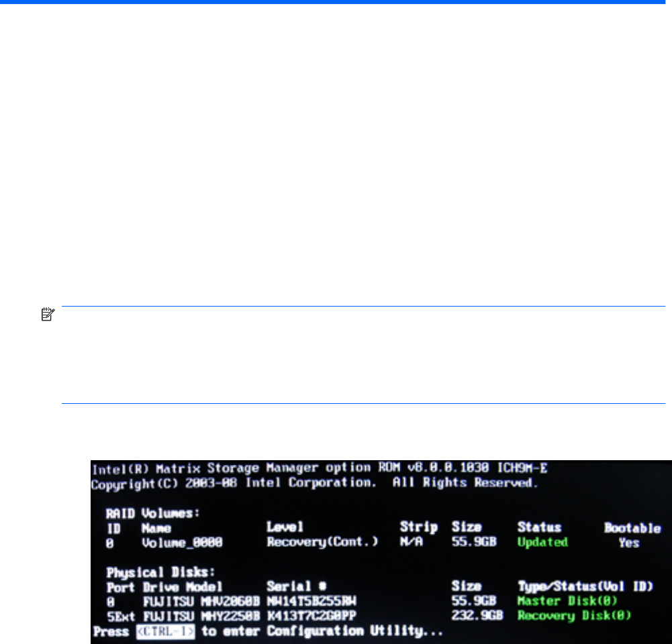Click the green 'Recovery Disk(0)' entry
The image size is (672, 644).
(574, 616)
